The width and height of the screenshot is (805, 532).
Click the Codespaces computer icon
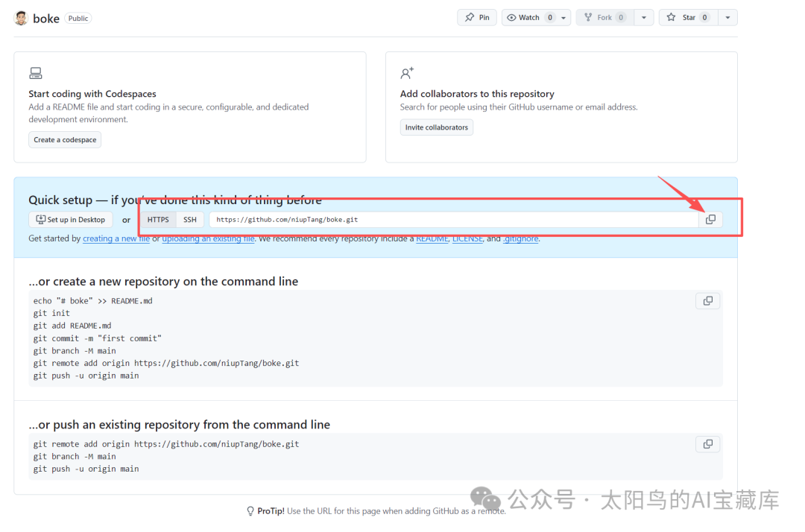point(36,73)
